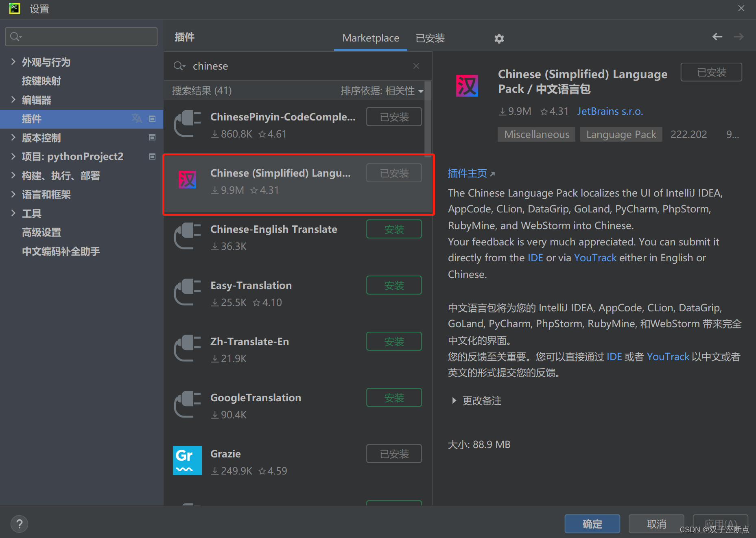Click the project-level icon beside pythonProject2
This screenshot has height=538, width=756.
pos(152,157)
